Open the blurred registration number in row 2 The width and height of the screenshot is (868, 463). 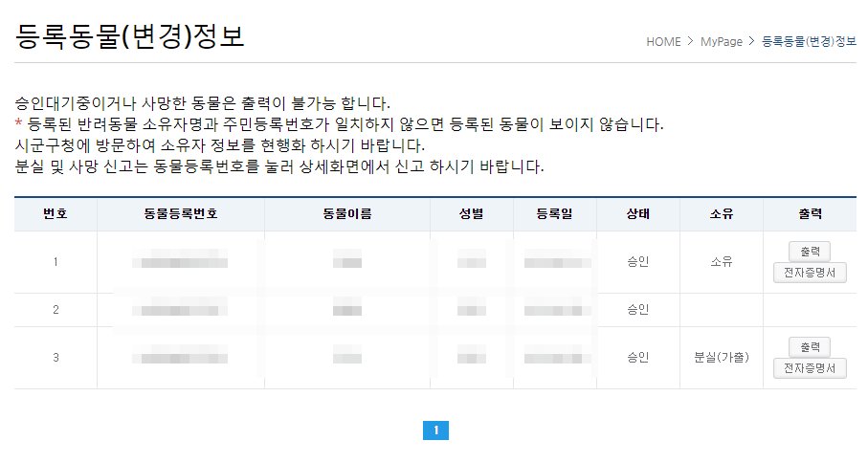pos(180,307)
